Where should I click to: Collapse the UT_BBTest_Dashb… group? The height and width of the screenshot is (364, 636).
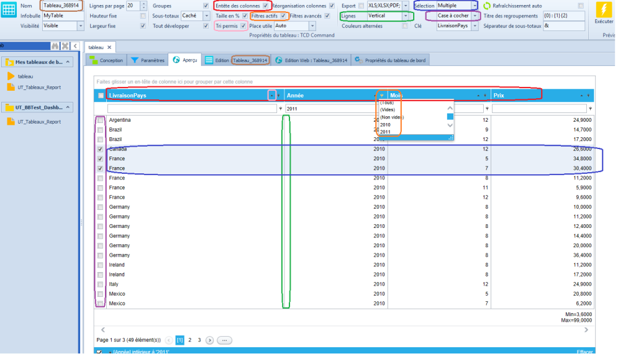[x=68, y=107]
